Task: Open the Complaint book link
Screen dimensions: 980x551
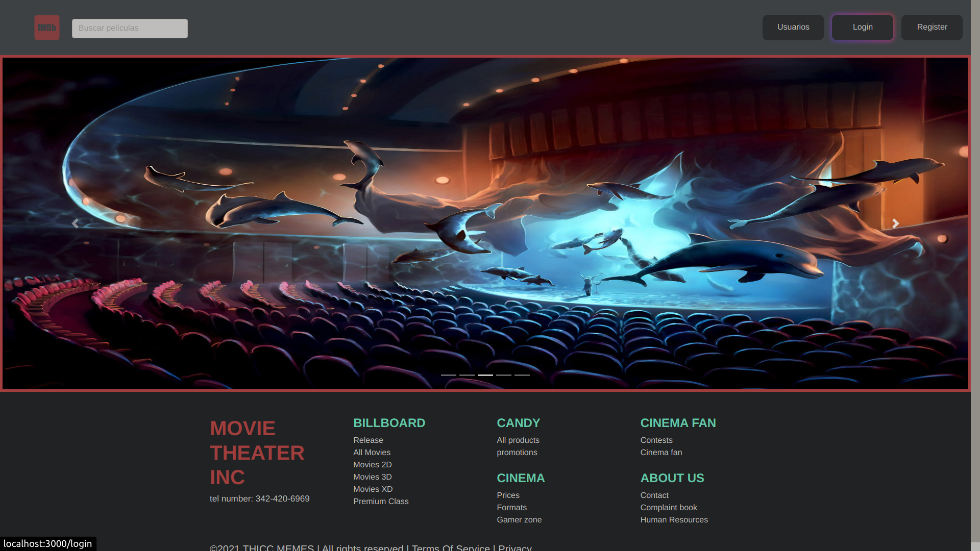Action: click(669, 508)
